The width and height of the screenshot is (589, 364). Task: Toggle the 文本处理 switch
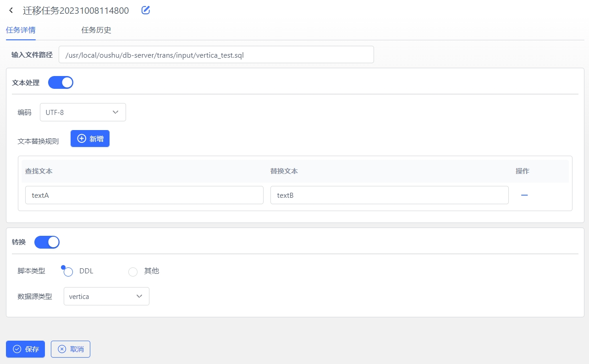61,82
